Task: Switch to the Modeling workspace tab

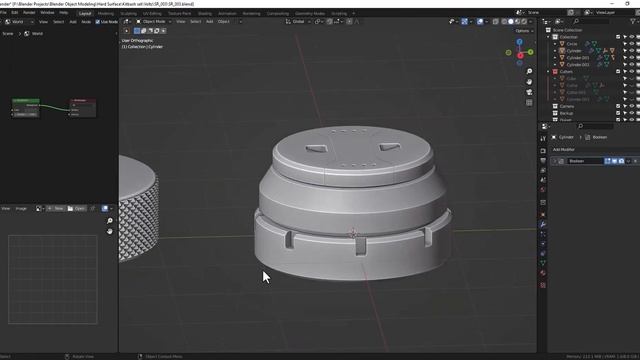Action: point(105,13)
